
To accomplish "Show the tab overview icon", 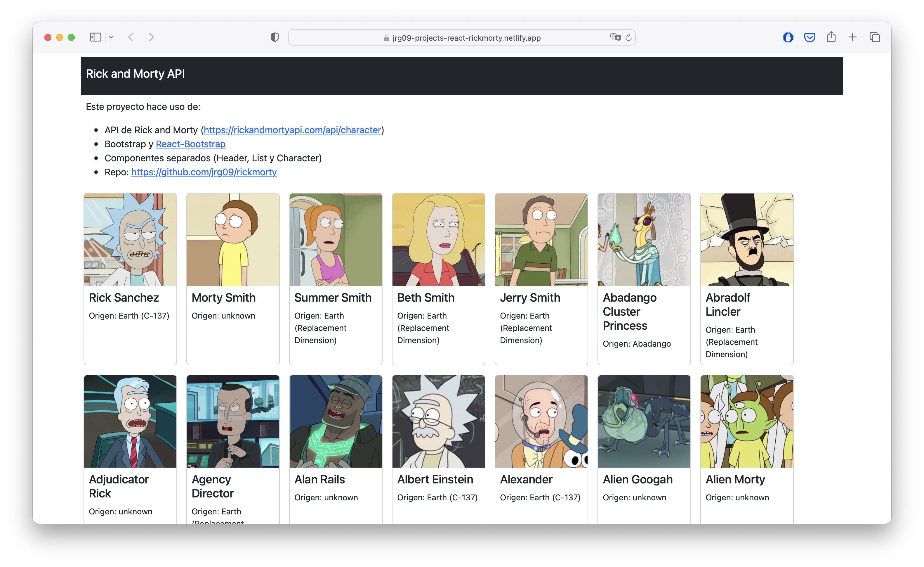I will pyautogui.click(x=874, y=37).
